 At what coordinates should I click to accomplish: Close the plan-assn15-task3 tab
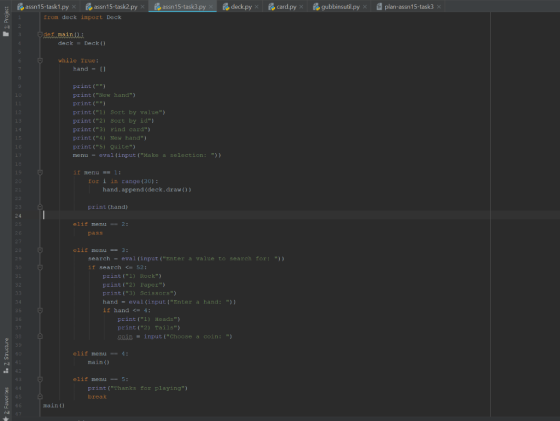point(439,7)
